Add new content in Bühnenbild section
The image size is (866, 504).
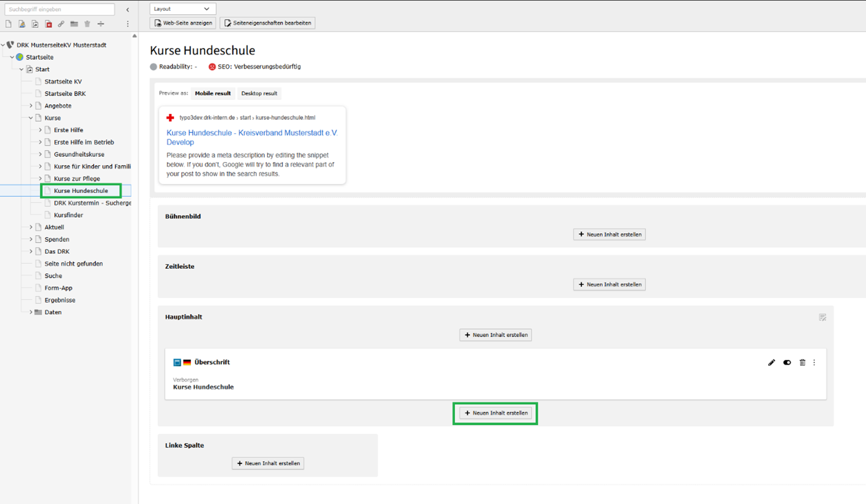click(x=609, y=235)
